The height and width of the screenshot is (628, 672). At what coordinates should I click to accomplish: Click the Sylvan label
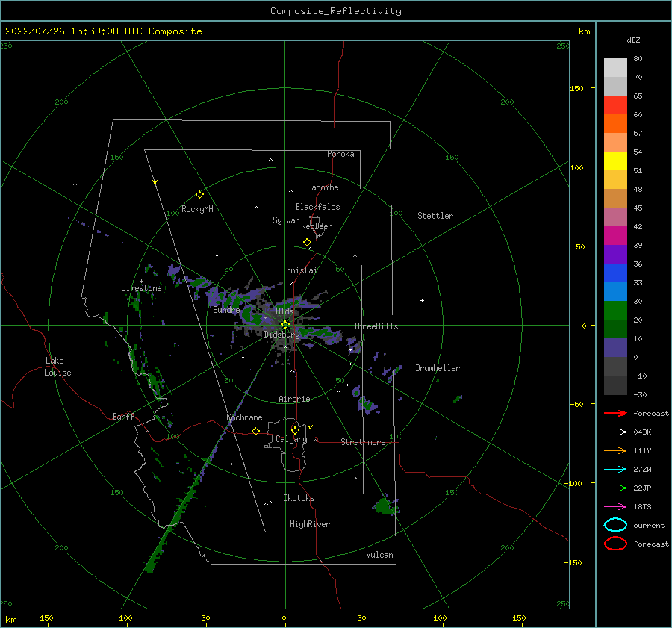click(x=286, y=220)
